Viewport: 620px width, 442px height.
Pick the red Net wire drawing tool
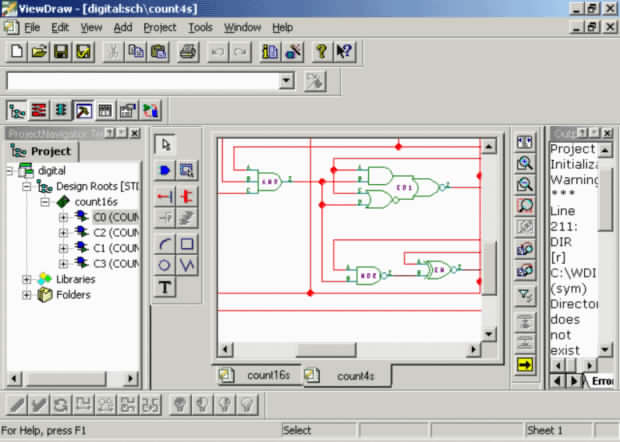pyautogui.click(x=165, y=196)
